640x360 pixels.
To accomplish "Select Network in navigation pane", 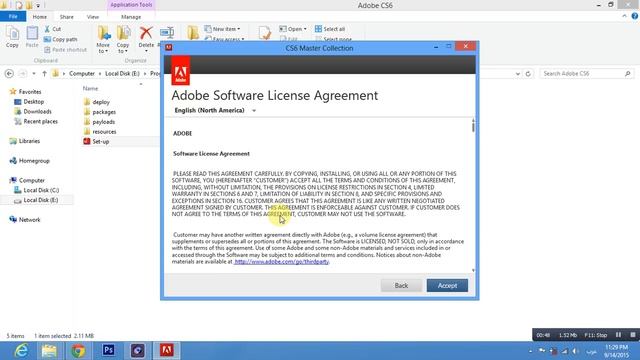I will pos(25,220).
